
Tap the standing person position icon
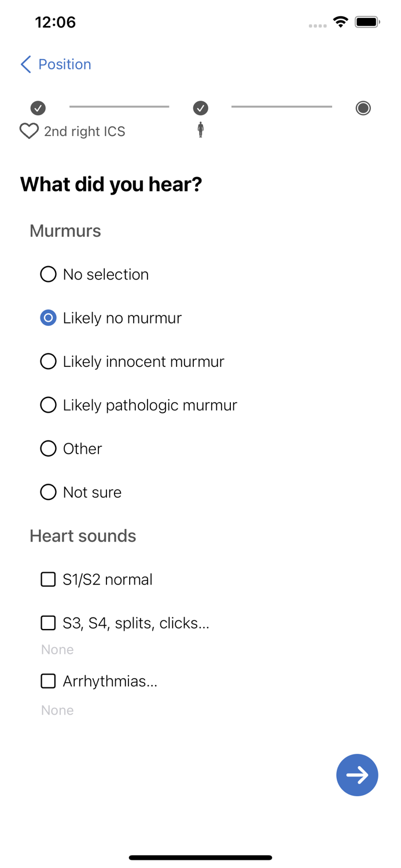tap(200, 131)
